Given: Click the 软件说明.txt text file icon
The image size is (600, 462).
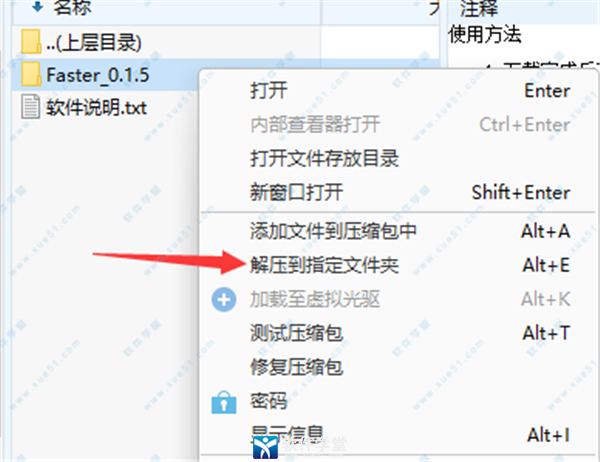Looking at the screenshot, I should (x=31, y=106).
